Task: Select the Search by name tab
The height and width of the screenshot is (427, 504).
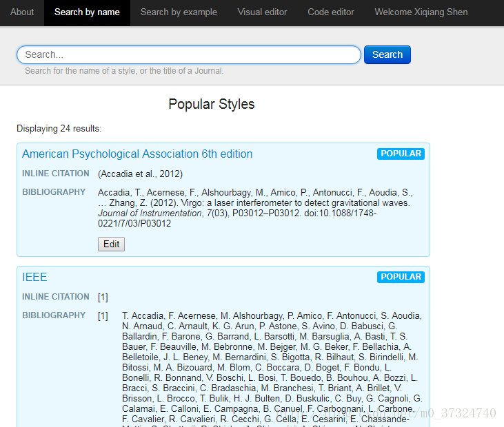Action: point(87,12)
